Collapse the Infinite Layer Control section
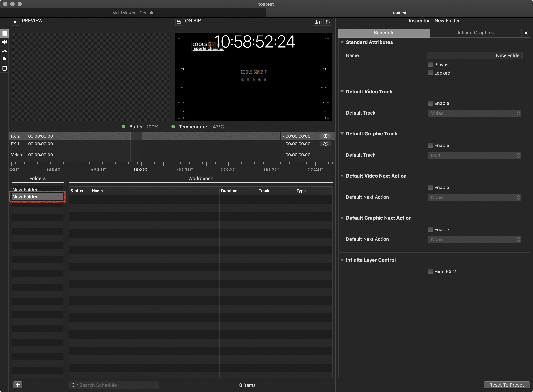 [342, 260]
